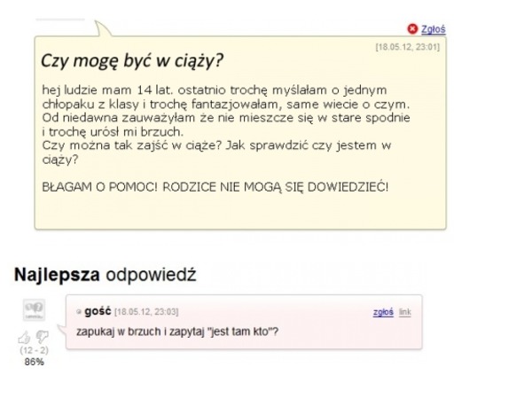Click the red X report icon
Viewport: 532px width, 414px height.
click(412, 29)
